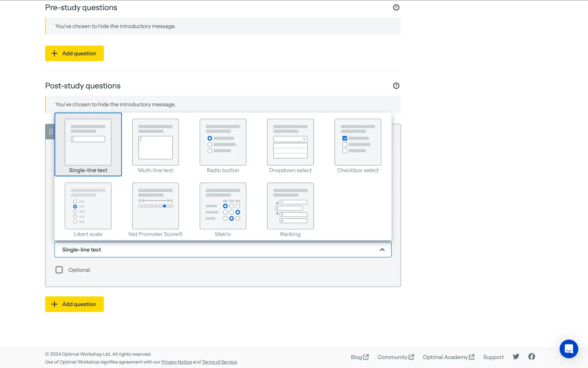Open the chat support widget

(568, 349)
